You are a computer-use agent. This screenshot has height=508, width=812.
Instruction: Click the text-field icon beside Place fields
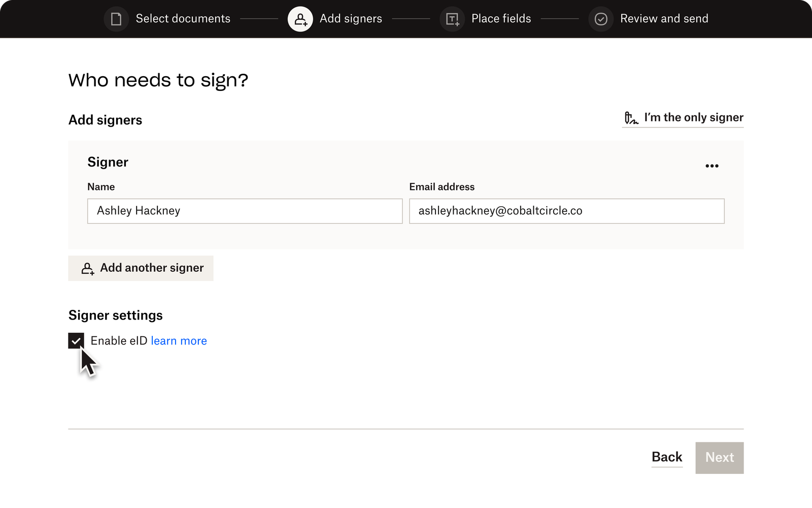452,19
